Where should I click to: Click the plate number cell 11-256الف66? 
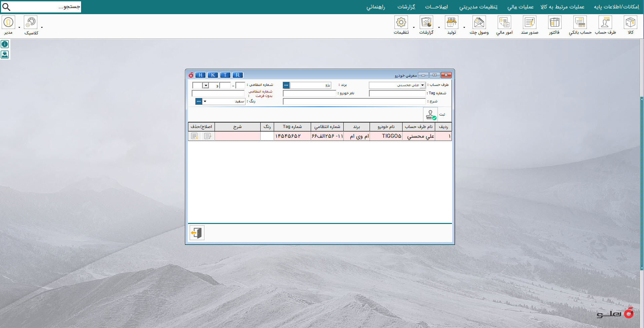(x=327, y=136)
